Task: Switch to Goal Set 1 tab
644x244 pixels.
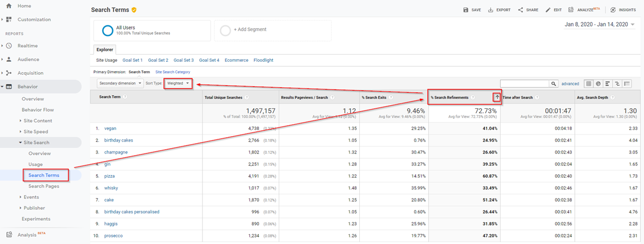Action: (x=132, y=60)
